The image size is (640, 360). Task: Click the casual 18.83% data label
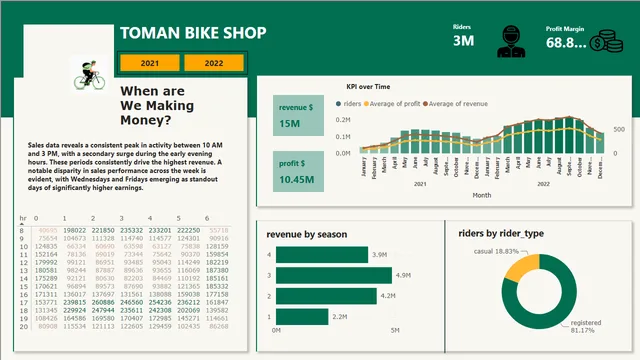(x=496, y=251)
